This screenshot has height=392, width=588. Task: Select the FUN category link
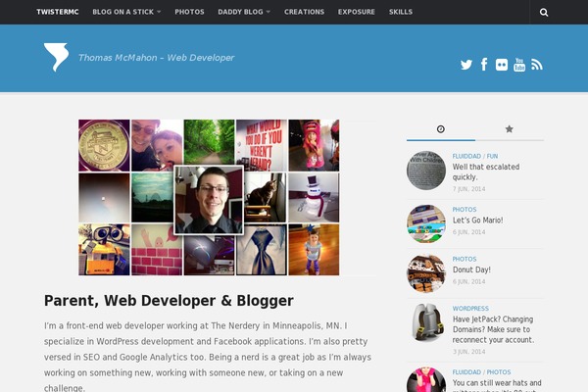pyautogui.click(x=492, y=156)
